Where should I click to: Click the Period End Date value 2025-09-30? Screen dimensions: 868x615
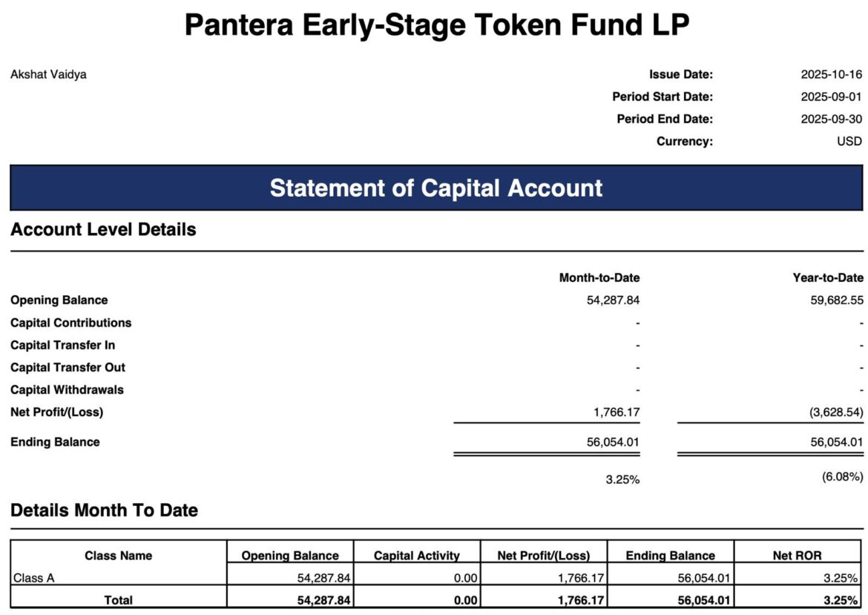click(831, 119)
